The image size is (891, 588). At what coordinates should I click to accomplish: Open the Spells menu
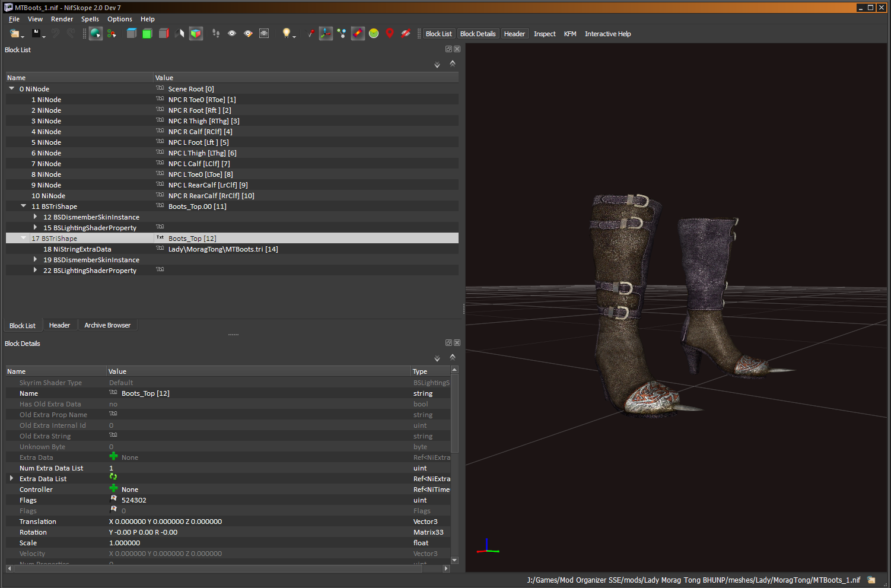[x=90, y=19]
